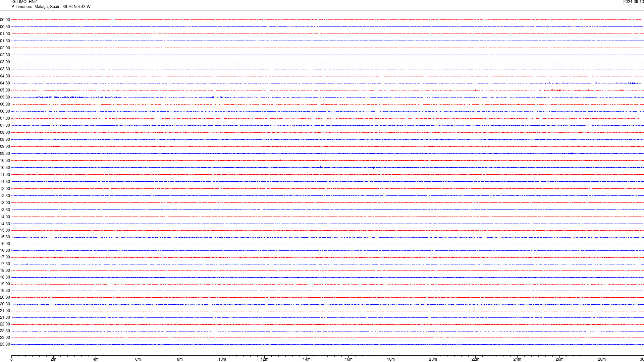Click the 26m tick label on time axis
This screenshot has width=644, height=362.
[559, 359]
